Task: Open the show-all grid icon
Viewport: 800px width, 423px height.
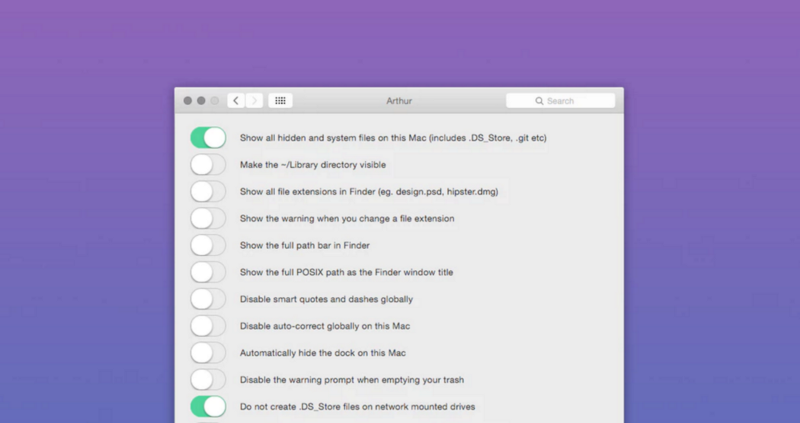Action: [280, 101]
